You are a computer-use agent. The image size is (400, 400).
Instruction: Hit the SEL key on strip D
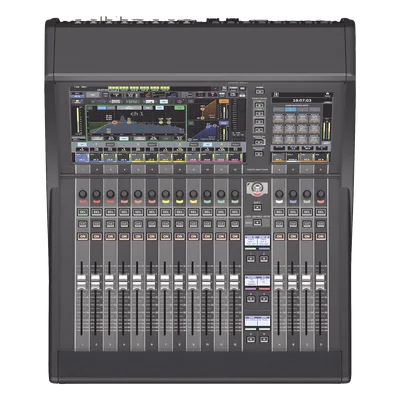[x=321, y=212]
